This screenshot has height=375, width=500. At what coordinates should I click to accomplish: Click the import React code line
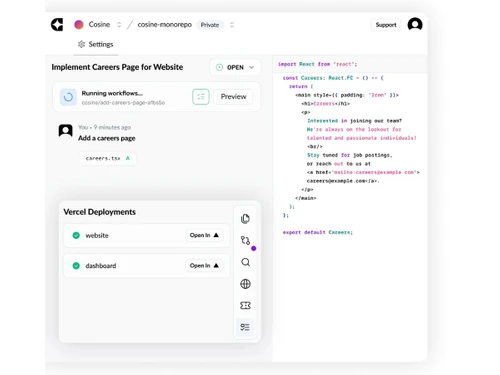pos(317,64)
